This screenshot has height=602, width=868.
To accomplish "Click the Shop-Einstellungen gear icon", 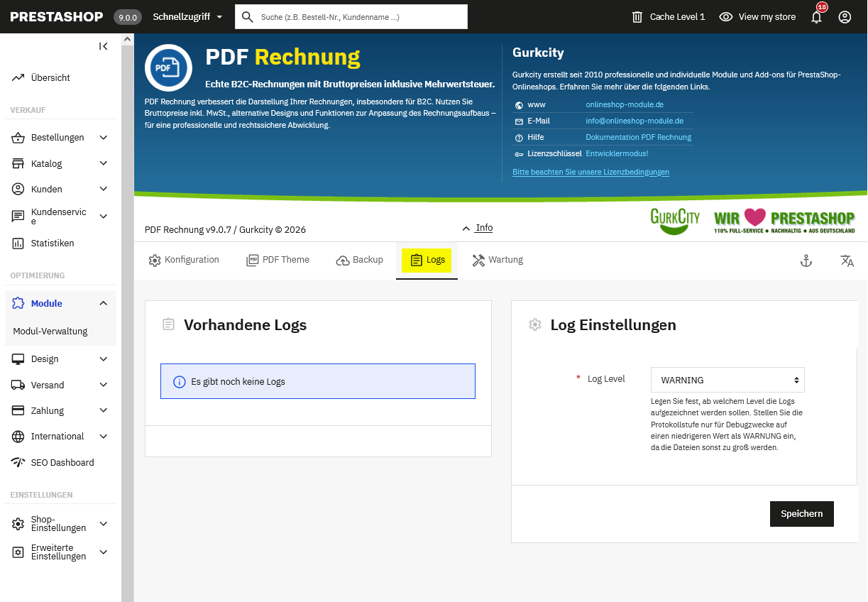I will [x=18, y=524].
